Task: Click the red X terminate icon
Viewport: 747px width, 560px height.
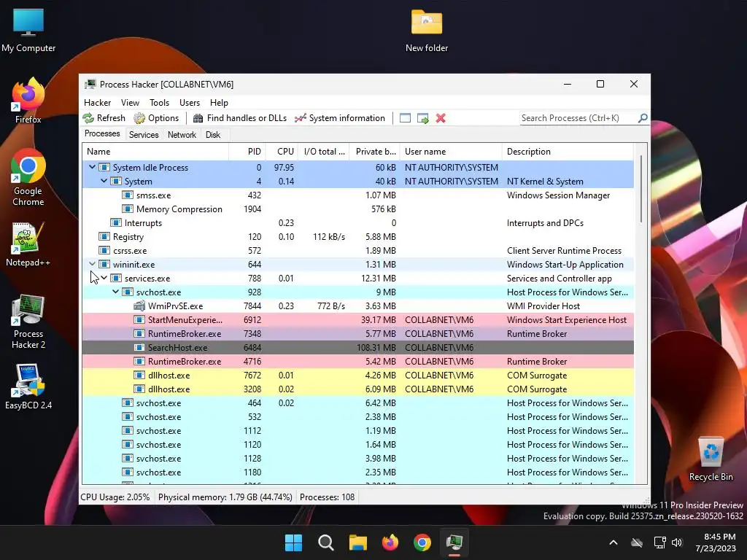Action: point(441,118)
